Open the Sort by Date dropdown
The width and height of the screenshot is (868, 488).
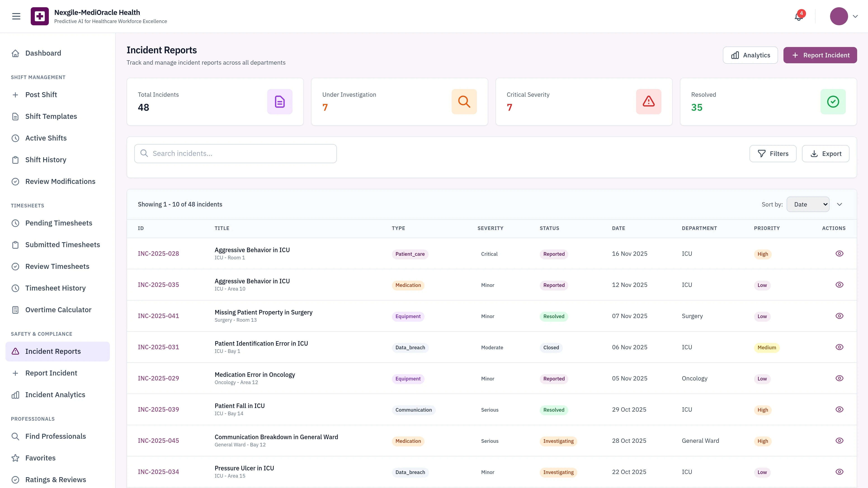coord(808,204)
